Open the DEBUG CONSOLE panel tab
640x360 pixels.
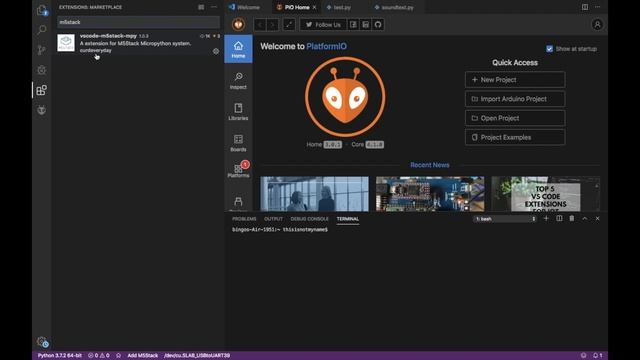[x=309, y=219]
